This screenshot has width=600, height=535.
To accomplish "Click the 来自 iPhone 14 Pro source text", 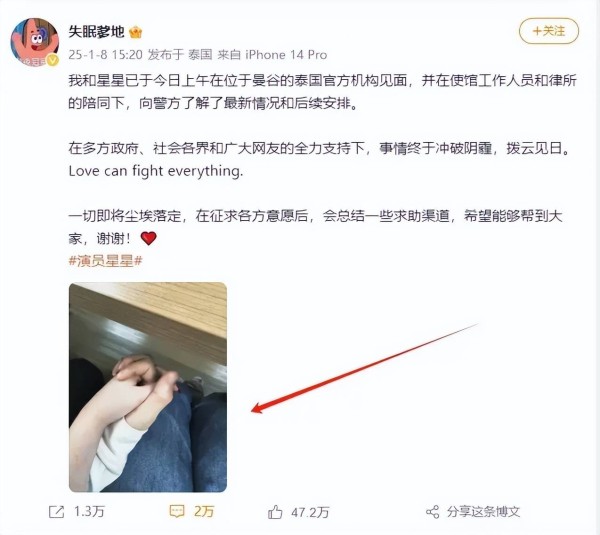I will [x=272, y=55].
